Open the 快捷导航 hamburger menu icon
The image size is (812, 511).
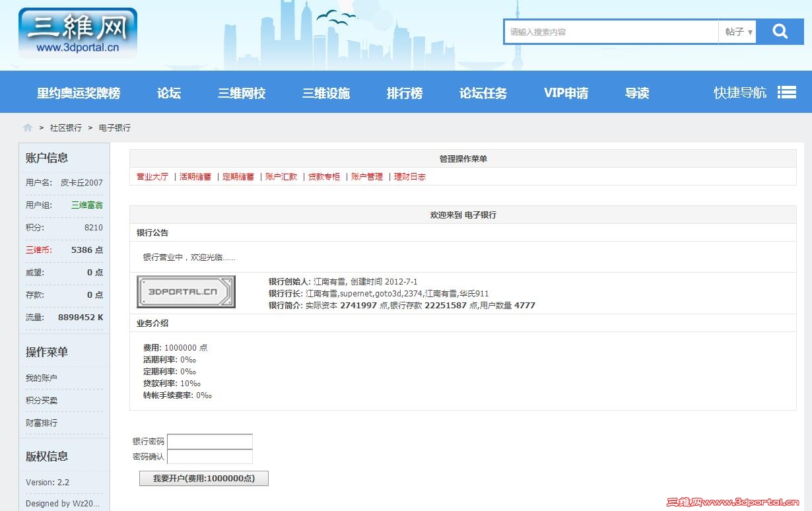788,92
